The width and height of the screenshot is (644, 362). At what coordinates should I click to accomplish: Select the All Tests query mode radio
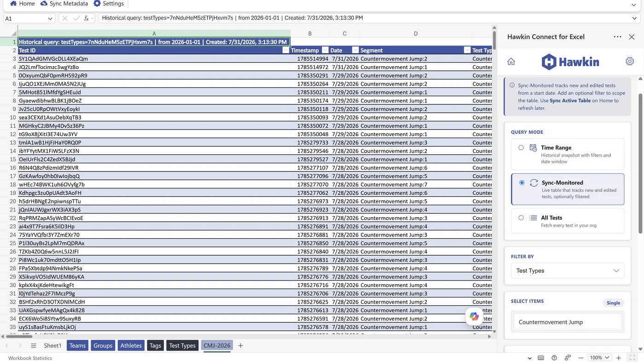tap(521, 218)
